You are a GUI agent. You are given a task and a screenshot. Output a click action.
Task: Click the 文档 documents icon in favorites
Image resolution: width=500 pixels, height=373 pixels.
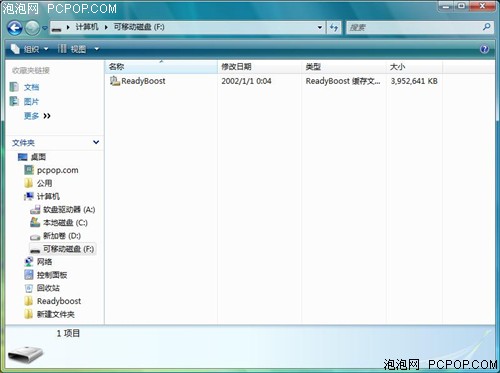tap(14, 87)
